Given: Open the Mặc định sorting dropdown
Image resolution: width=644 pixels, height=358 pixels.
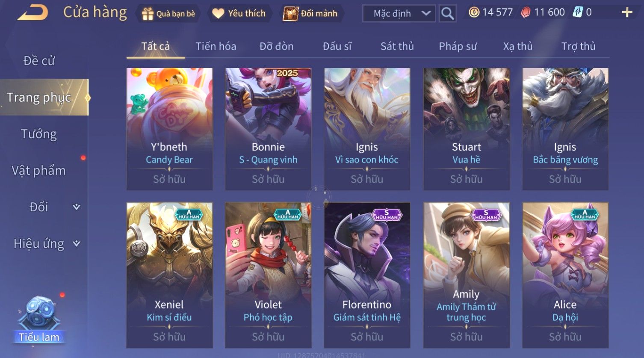Looking at the screenshot, I should tap(399, 14).
